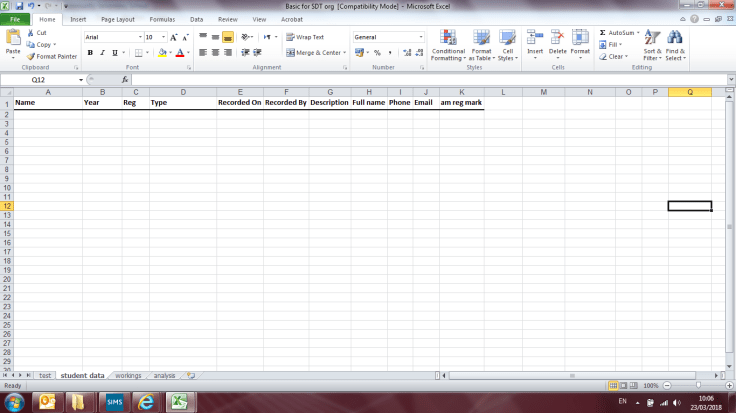Viewport: 736px width, 413px height.
Task: Toggle Wrap Text for the cell
Action: click(x=305, y=37)
